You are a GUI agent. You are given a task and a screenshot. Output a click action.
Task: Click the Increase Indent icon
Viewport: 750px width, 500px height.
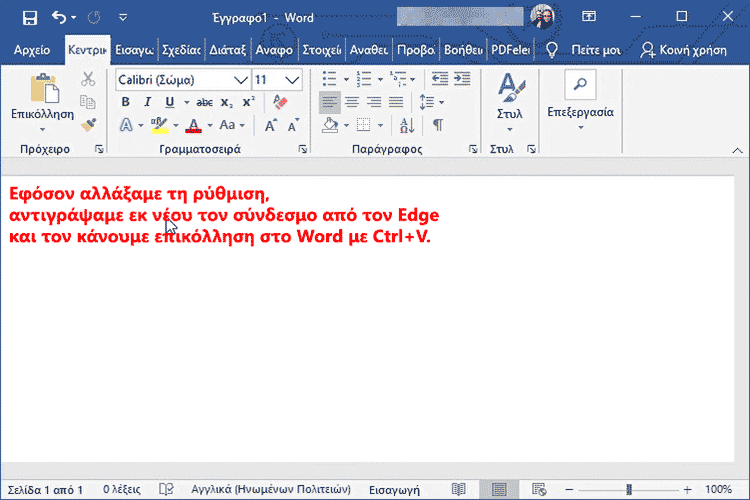pyautogui.click(x=462, y=78)
